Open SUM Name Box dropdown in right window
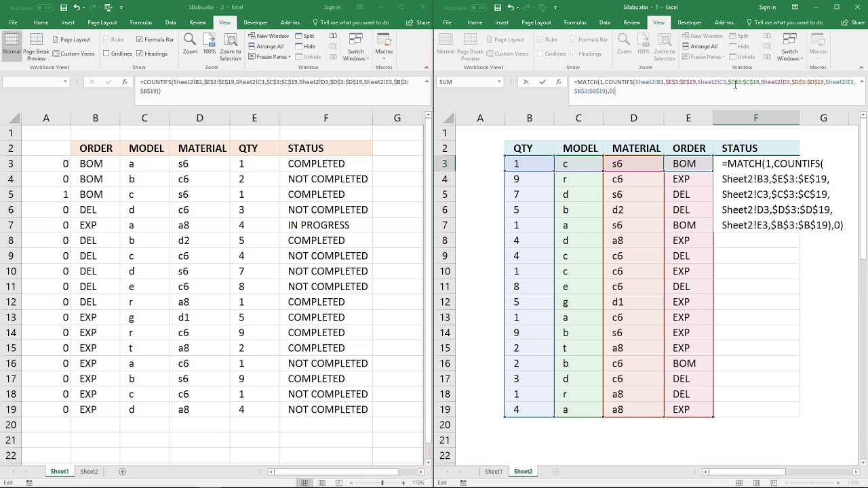The image size is (868, 488). 499,81
